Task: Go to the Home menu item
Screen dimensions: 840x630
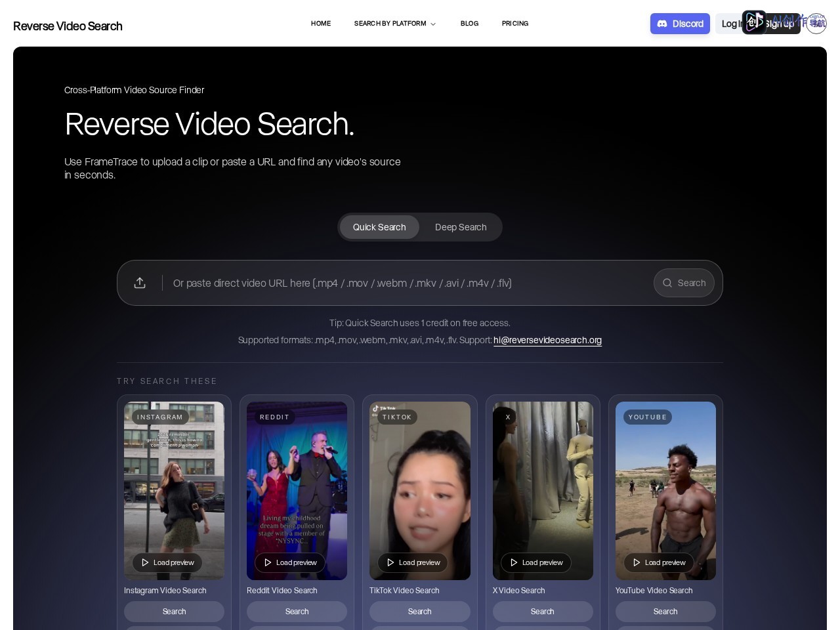Action: click(321, 24)
